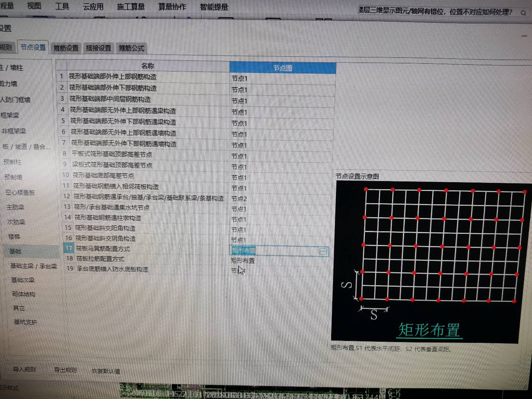The width and height of the screenshot is (532, 399).
Task: Switch to the 箍筋设置 tab
Action: [66, 48]
